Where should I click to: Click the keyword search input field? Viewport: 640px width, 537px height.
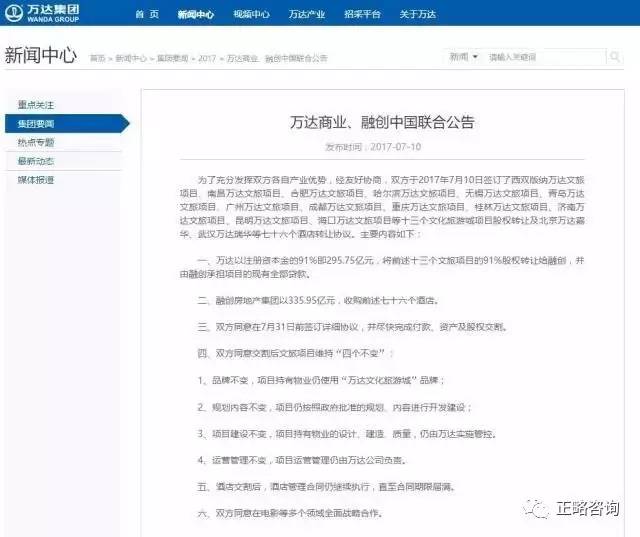coord(545,57)
